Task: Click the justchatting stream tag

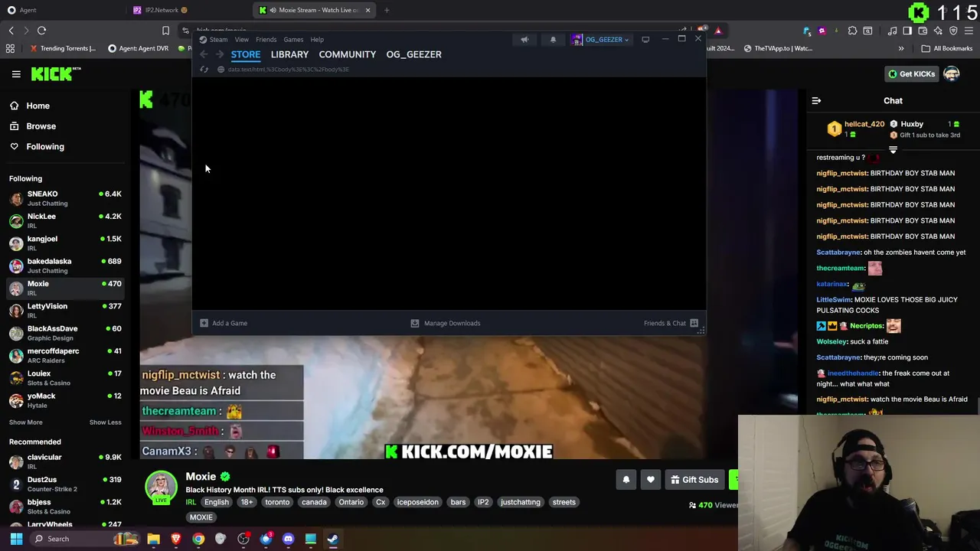Action: [520, 502]
